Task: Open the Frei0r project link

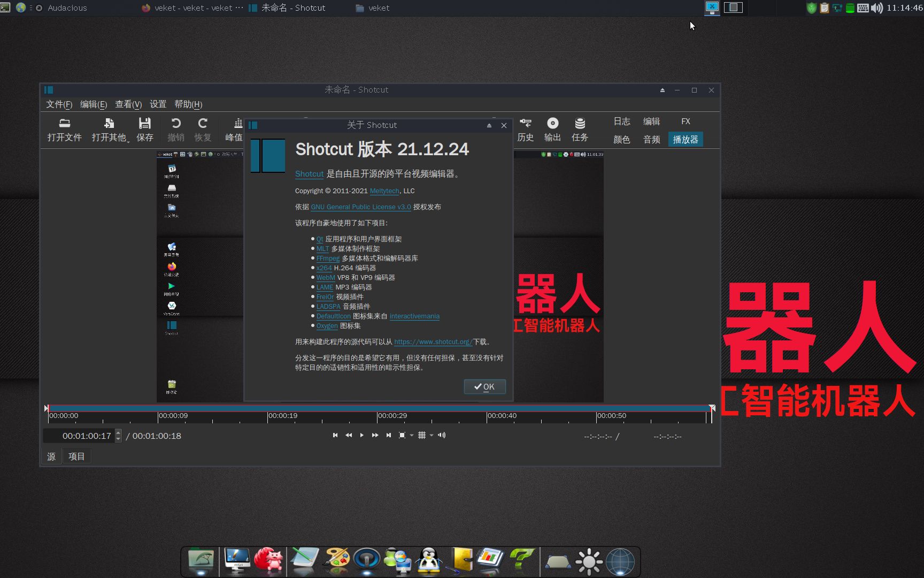Action: pyautogui.click(x=325, y=297)
